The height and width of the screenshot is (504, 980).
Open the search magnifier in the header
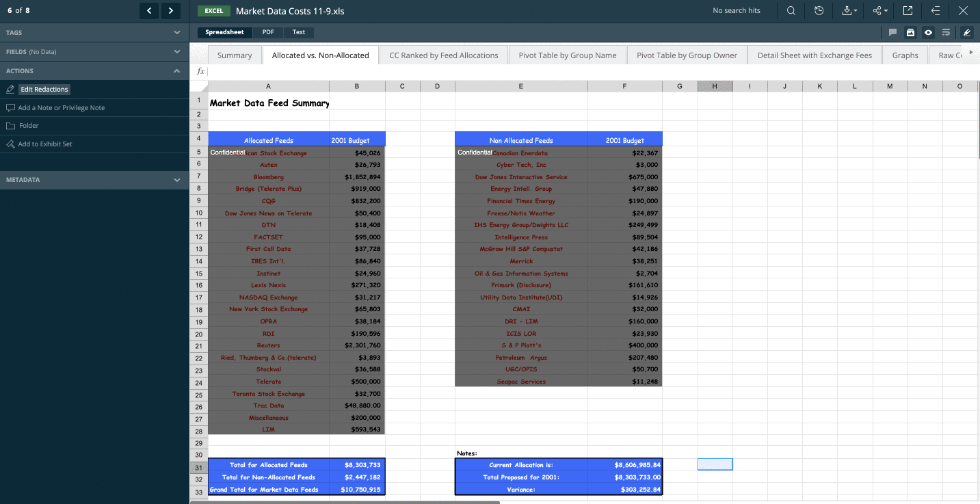(x=791, y=10)
